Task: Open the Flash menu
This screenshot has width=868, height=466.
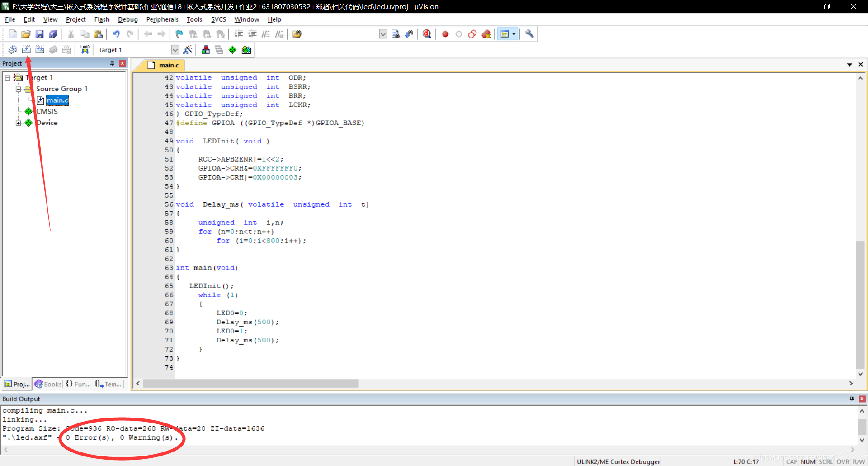Action: pos(102,19)
